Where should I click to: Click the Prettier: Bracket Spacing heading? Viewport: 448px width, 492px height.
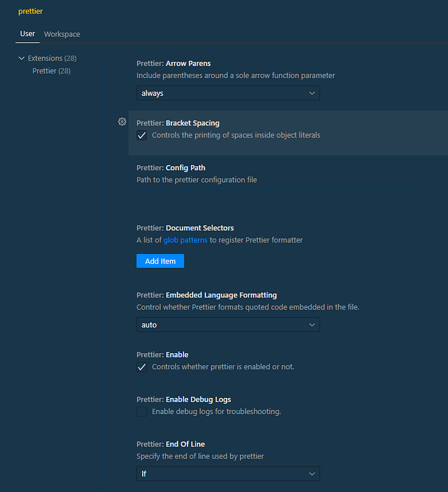[178, 123]
